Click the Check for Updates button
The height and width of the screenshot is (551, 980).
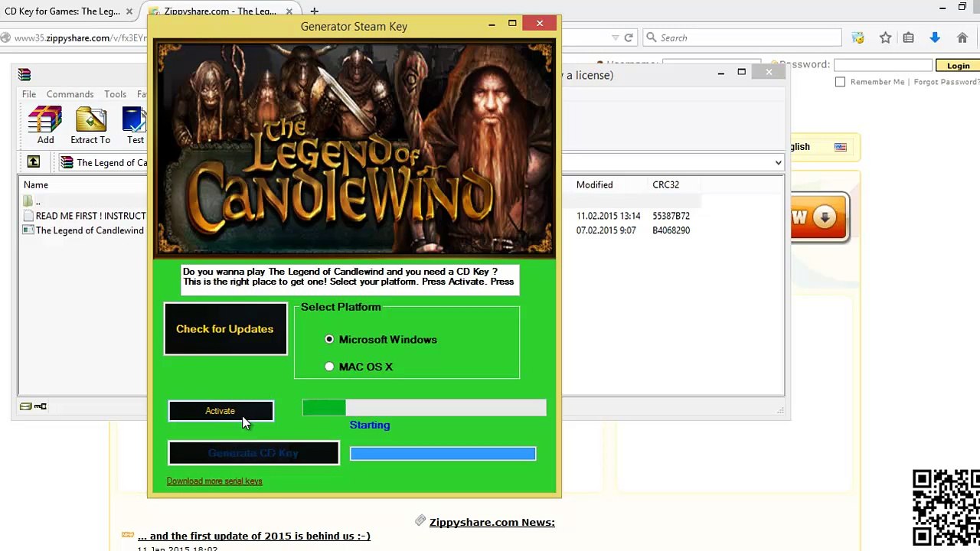click(x=225, y=329)
